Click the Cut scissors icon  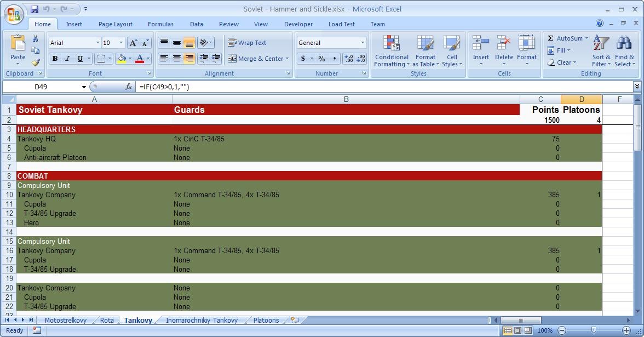[35, 38]
